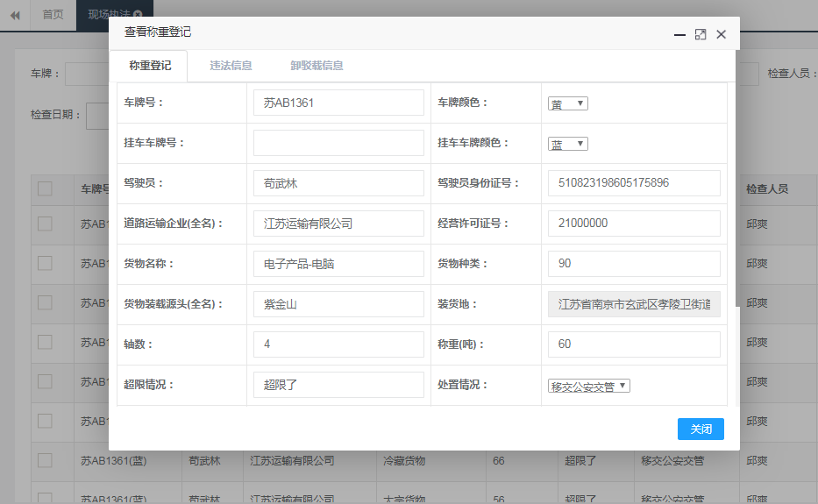Viewport: 818px width, 504px height.
Task: Close the 现场执法 tab with its x icon
Action: pyautogui.click(x=138, y=14)
